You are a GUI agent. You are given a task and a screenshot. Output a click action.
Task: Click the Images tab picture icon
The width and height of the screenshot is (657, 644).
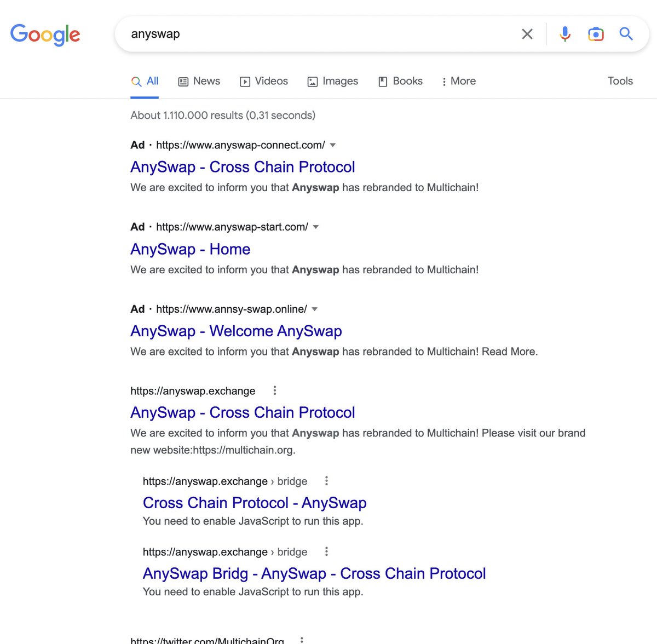tap(313, 82)
